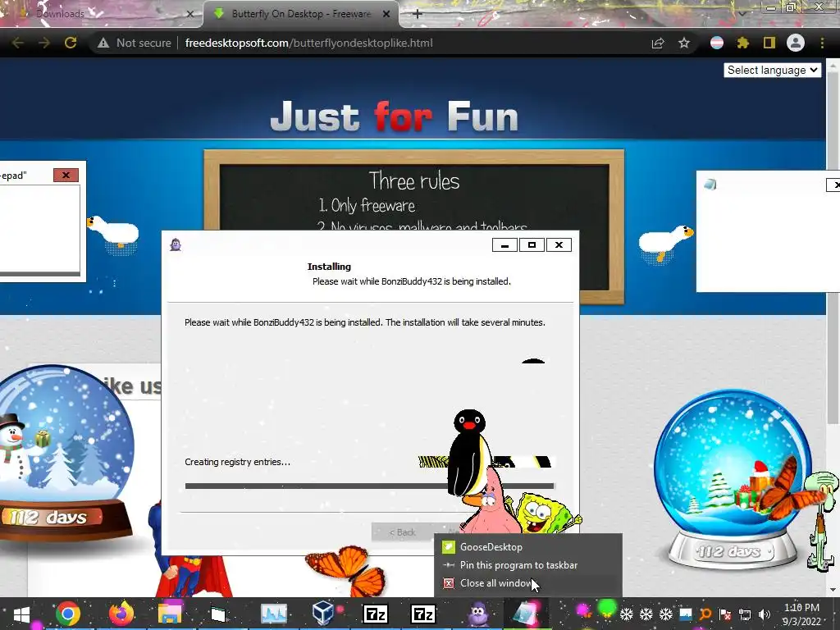The image size is (840, 630).
Task: Open Chrome's Extensions puzzle icon
Action: point(743,43)
